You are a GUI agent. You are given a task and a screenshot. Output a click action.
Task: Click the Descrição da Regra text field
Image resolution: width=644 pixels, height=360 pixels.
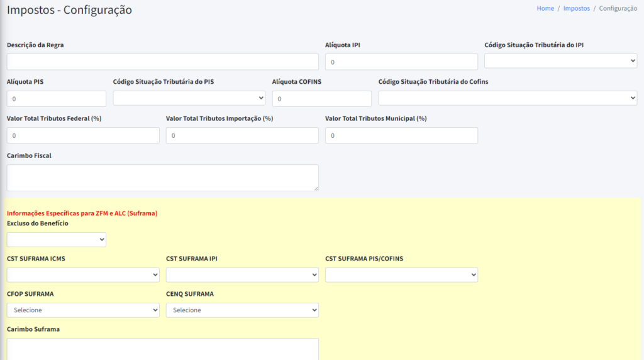point(163,62)
